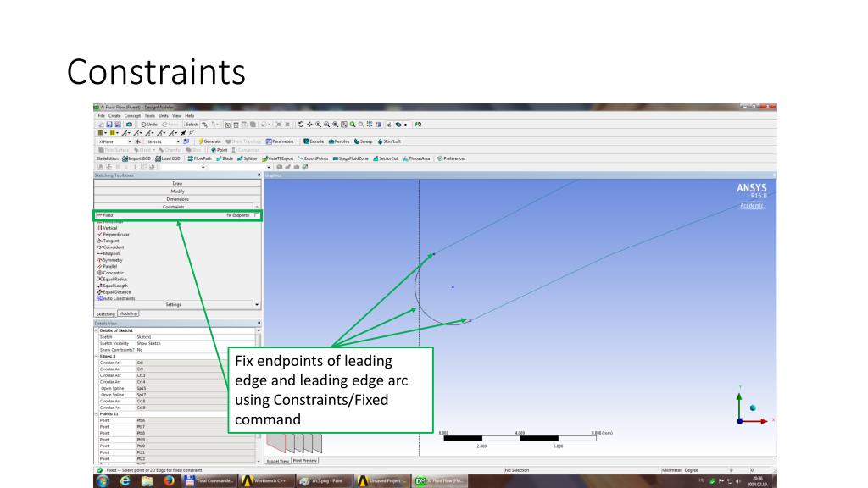Viewport: 868px width, 488px height.
Task: Select the Tangent constraint
Action: [x=108, y=241]
